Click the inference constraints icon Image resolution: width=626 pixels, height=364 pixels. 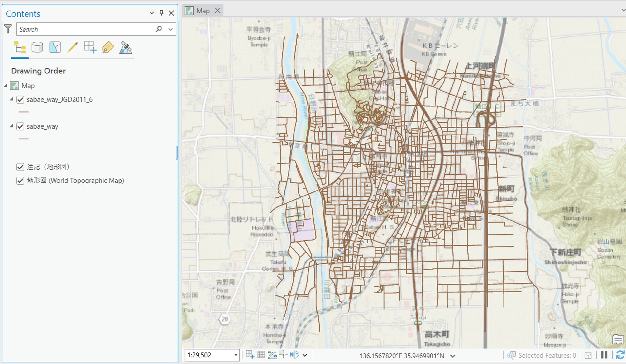tap(284, 355)
